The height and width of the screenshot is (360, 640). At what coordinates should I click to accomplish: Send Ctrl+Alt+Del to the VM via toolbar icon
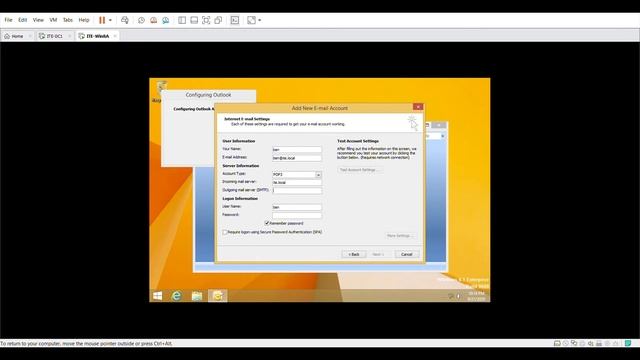pos(125,20)
